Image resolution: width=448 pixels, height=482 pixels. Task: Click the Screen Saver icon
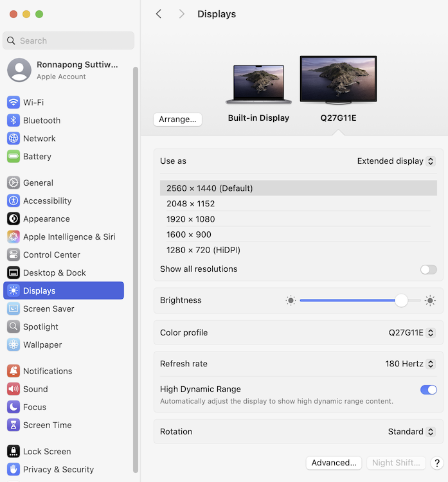(13, 308)
